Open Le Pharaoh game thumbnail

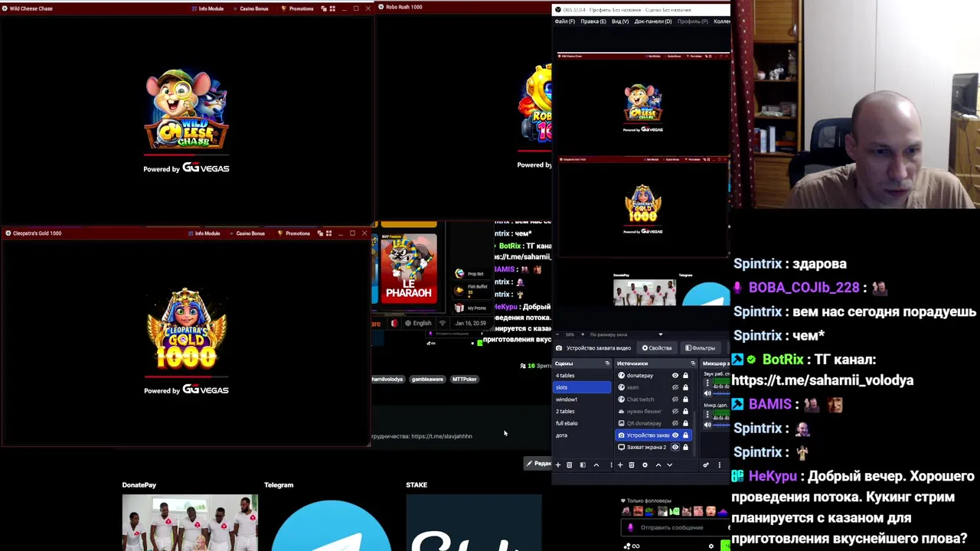coord(408,269)
